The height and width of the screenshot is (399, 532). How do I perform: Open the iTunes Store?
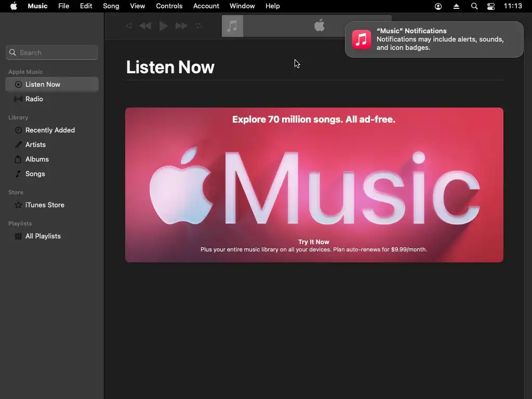tap(52, 205)
